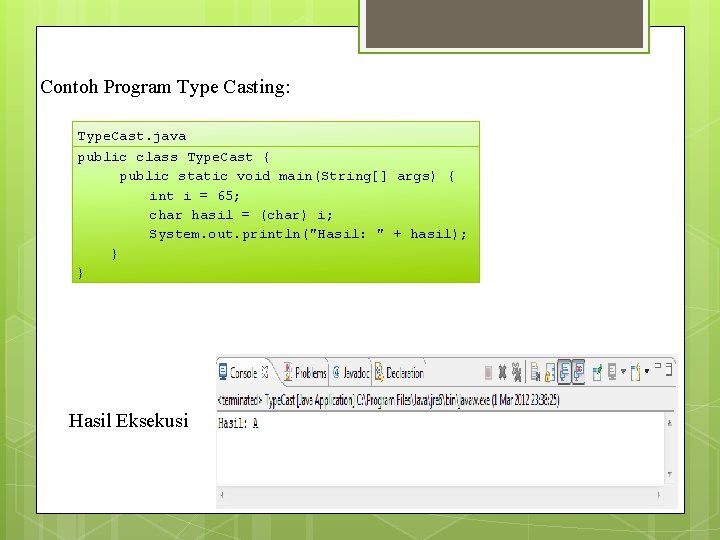Click the Declaration tab icon
Viewport: 720px width, 540px height.
pyautogui.click(x=379, y=372)
